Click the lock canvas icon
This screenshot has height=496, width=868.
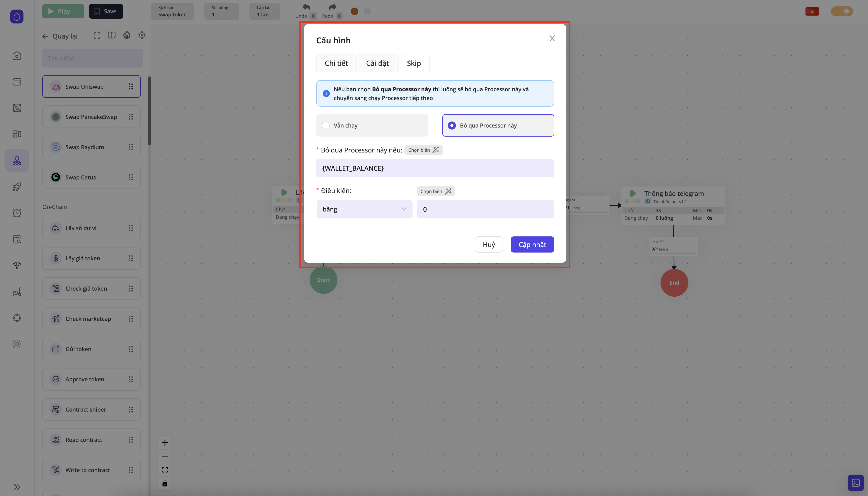point(165,483)
